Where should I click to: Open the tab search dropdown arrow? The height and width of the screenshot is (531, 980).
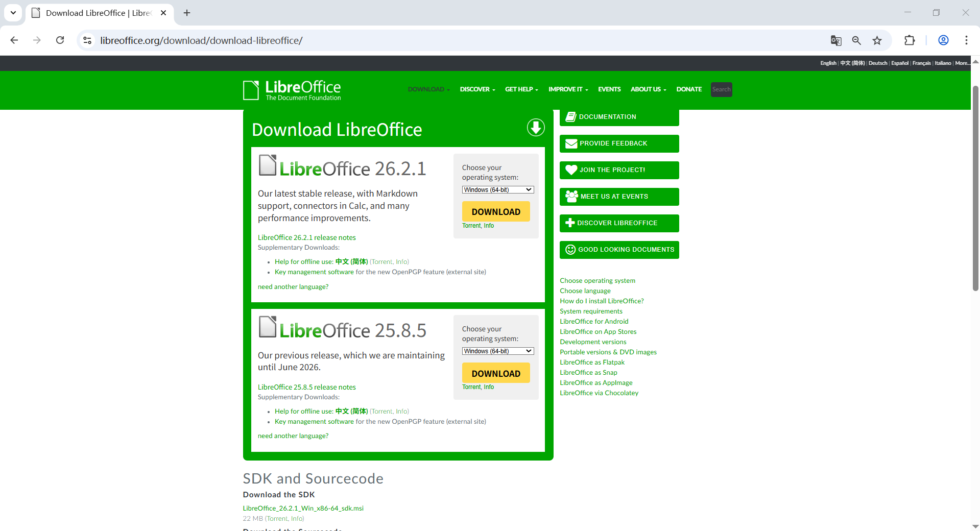[13, 13]
